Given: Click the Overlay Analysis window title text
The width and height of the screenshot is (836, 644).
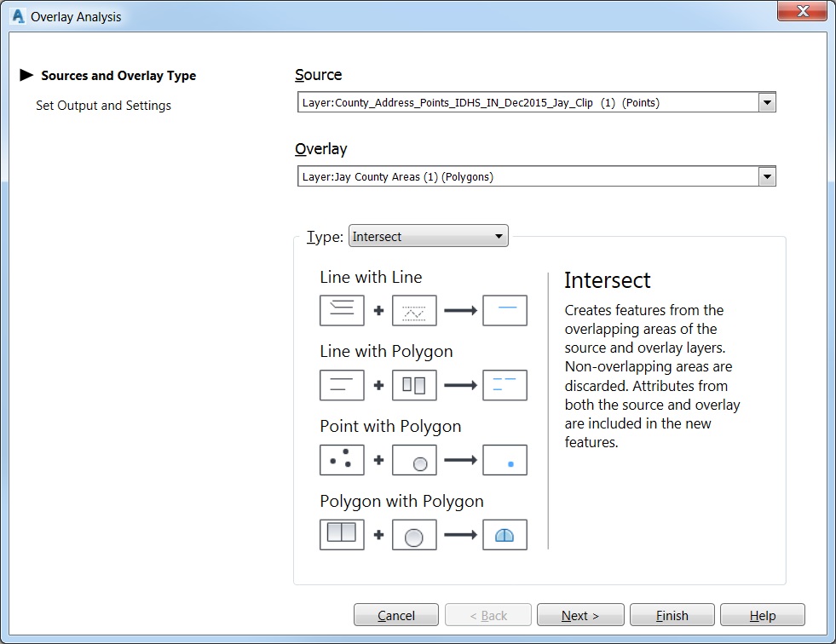Looking at the screenshot, I should [x=76, y=17].
